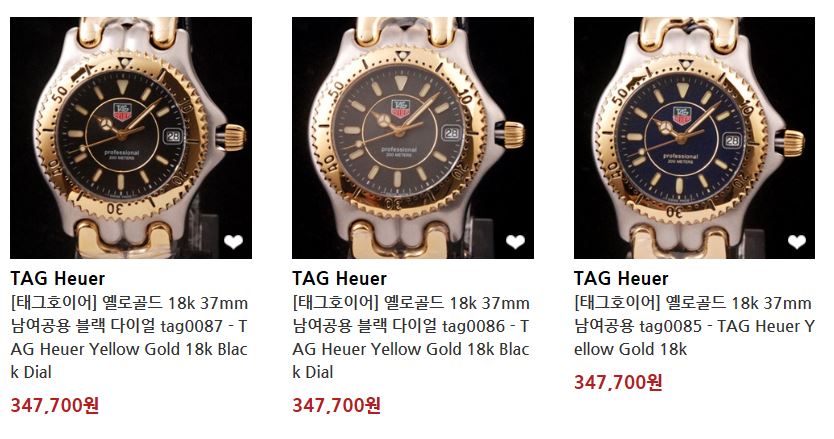Click TAG Heuer brand name of second product

(x=339, y=278)
